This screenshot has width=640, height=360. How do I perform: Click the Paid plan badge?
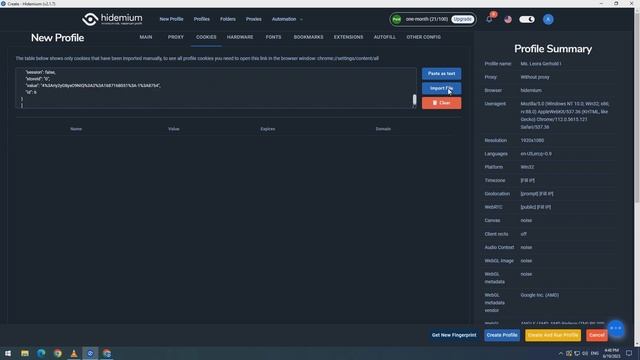point(396,19)
